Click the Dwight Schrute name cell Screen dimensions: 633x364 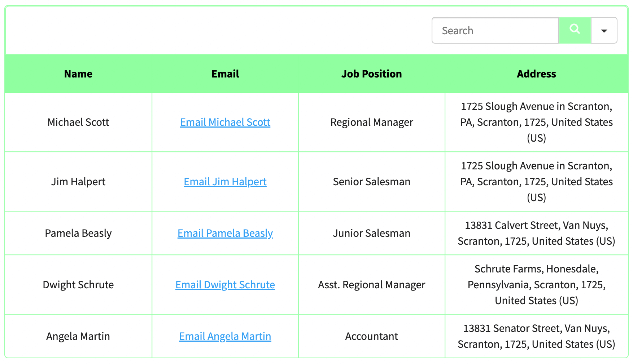[x=78, y=285]
